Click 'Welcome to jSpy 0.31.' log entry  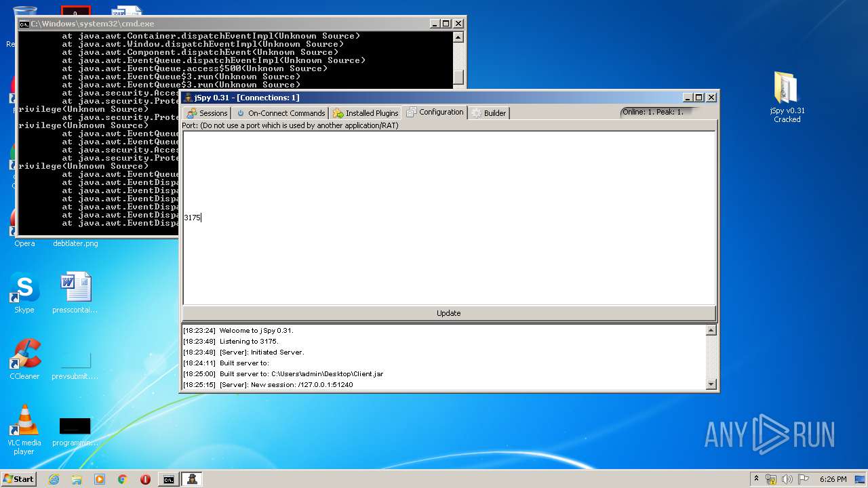tap(256, 330)
